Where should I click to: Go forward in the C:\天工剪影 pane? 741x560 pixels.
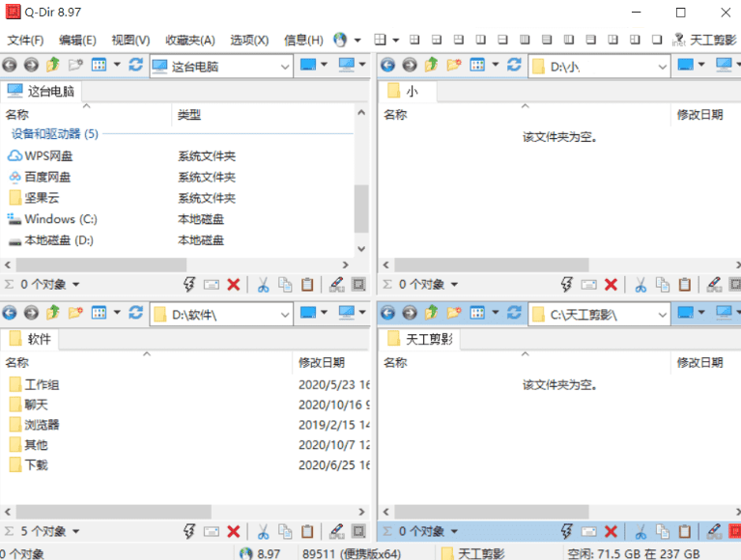(x=410, y=313)
